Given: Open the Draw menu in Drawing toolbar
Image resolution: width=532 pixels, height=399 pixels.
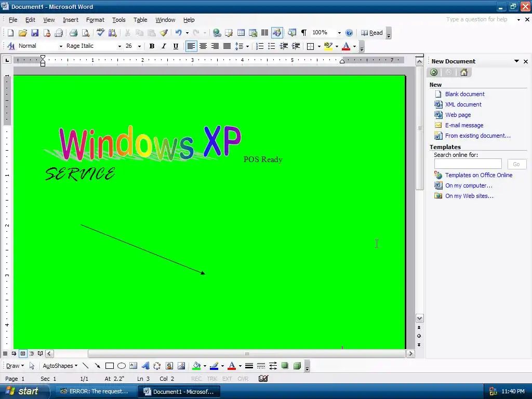Looking at the screenshot, I should tap(15, 366).
